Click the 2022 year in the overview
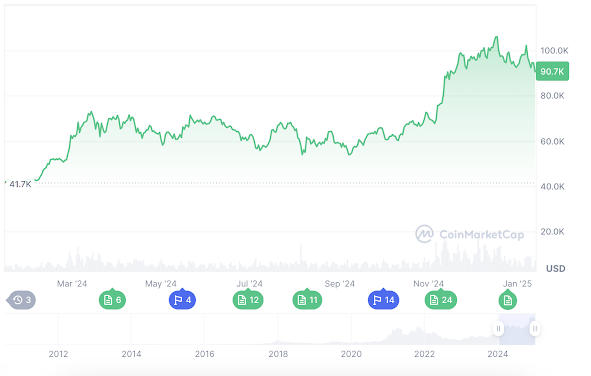The image size is (591, 376). click(424, 354)
